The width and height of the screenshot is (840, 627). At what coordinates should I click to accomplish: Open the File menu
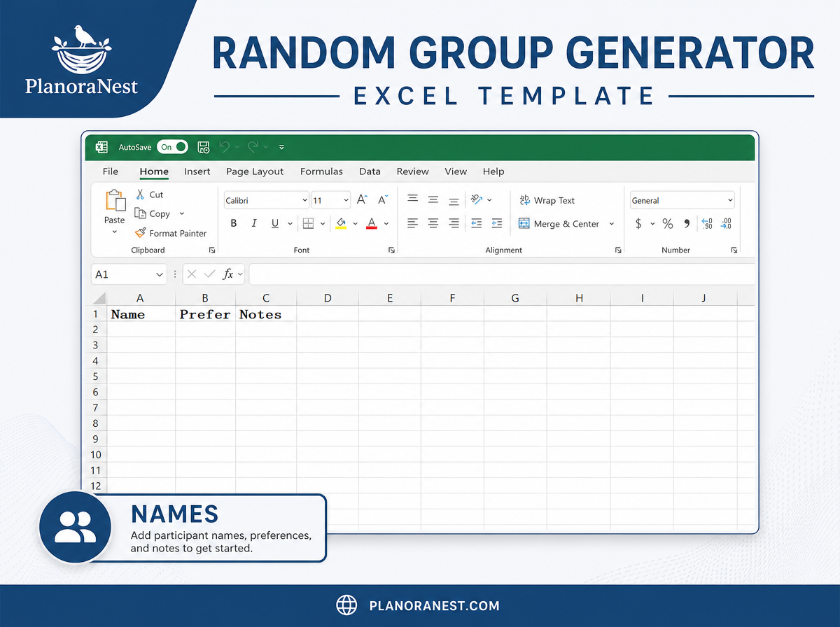(111, 171)
